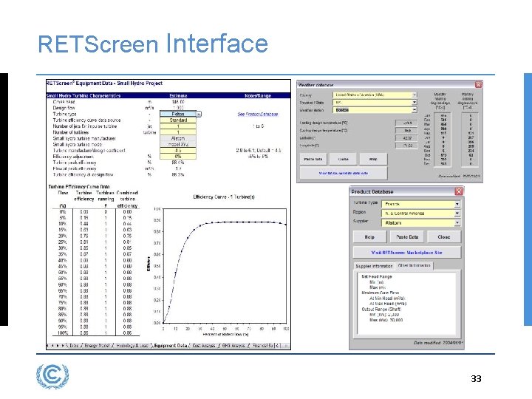Click Close in the Product Database dialog
532x399 pixels.
point(444,237)
